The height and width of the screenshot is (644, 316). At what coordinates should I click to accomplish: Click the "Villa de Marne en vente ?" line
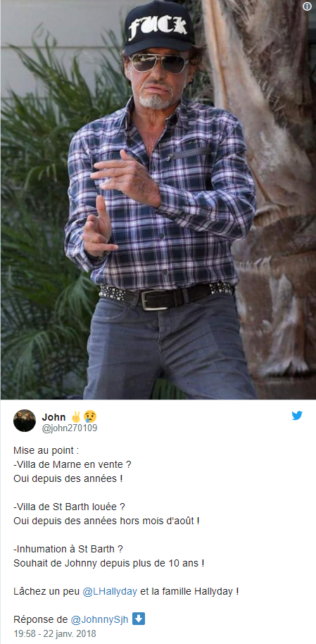(72, 465)
